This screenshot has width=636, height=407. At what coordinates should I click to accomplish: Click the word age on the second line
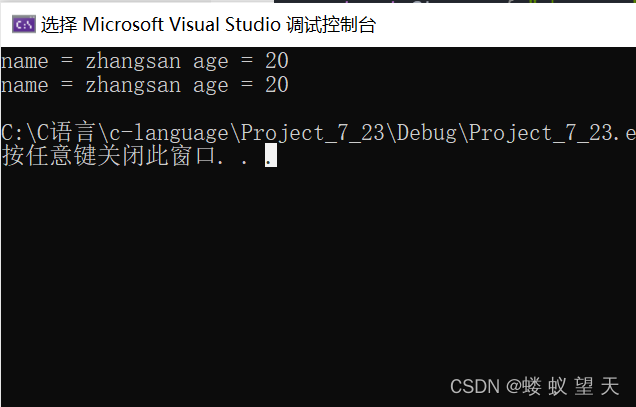coord(211,86)
